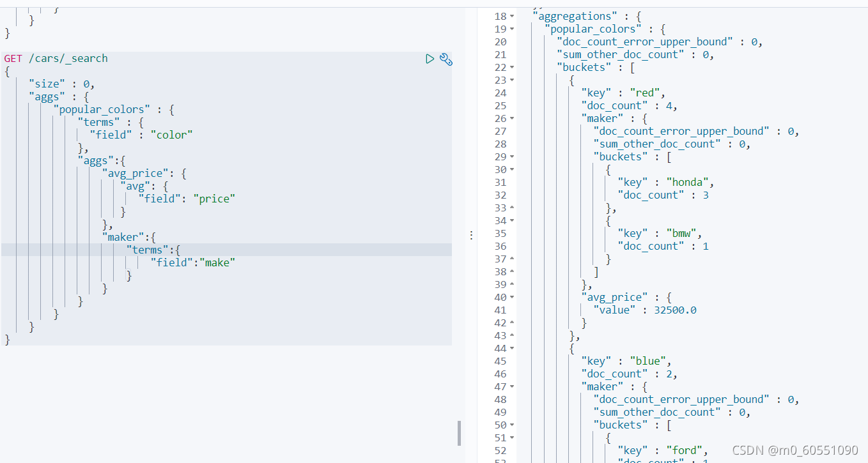Fold inner "buckets" at line 29

tap(513, 156)
